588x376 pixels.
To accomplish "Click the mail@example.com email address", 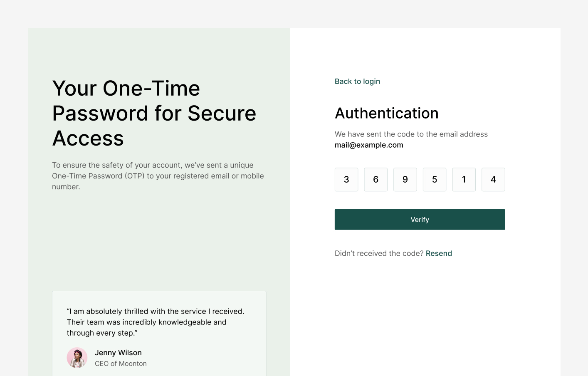I will (369, 145).
